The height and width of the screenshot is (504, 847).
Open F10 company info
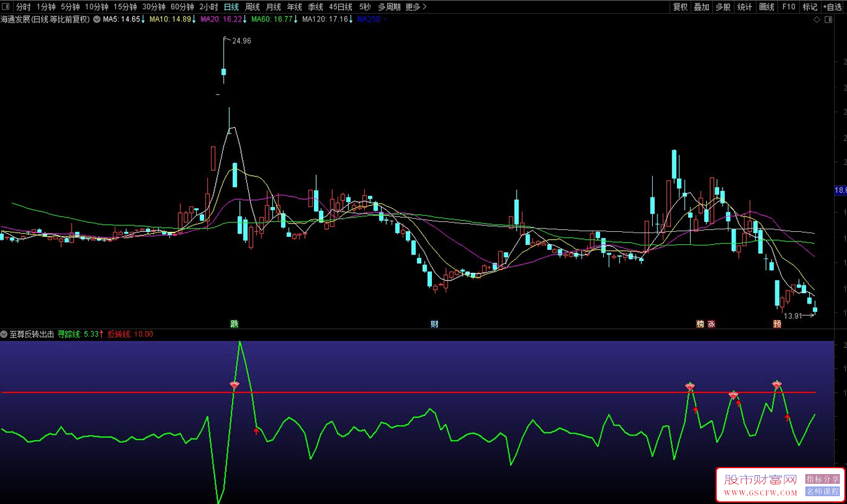(x=788, y=7)
